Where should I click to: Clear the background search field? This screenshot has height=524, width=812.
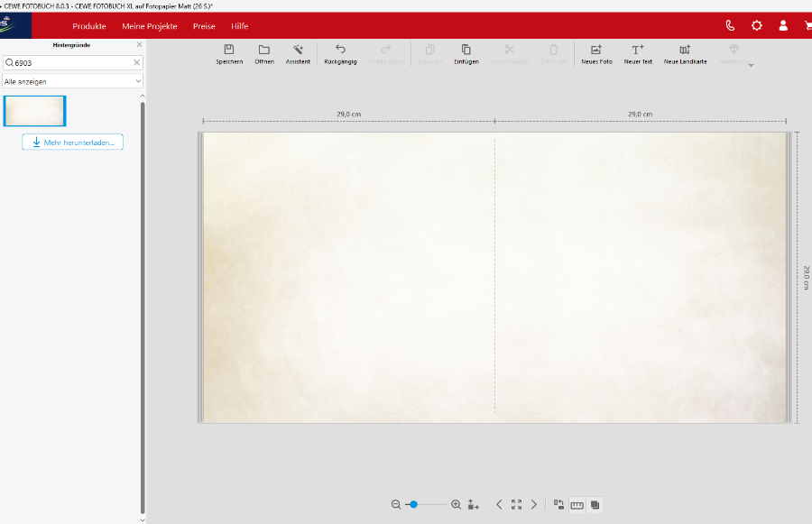[137, 63]
